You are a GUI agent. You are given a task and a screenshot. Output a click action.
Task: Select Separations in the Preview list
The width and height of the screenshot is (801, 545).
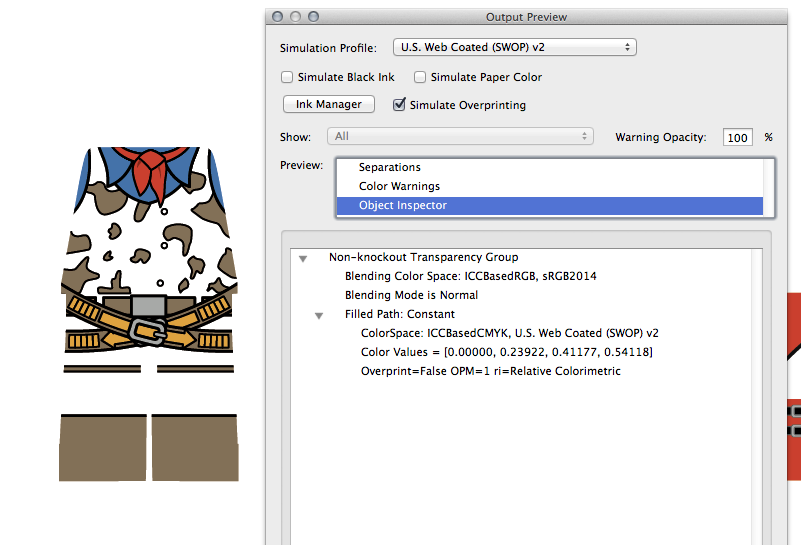pyautogui.click(x=390, y=167)
